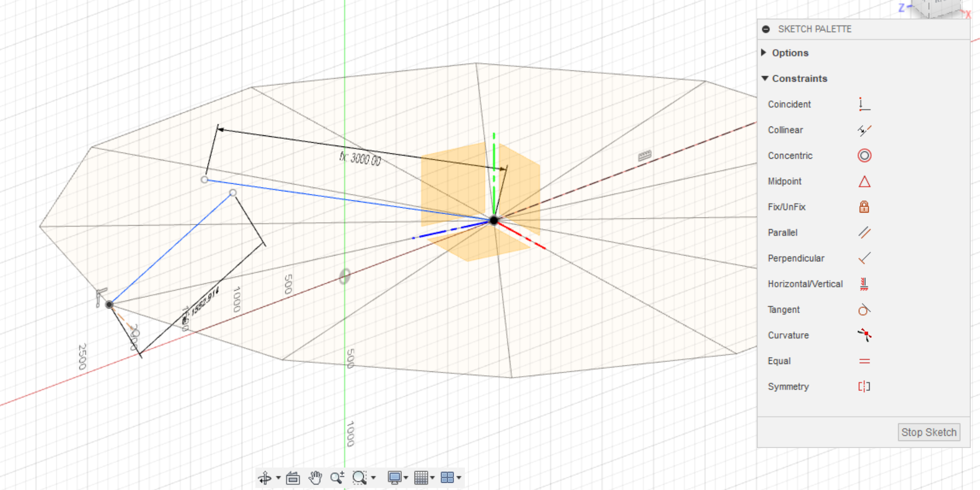980x490 pixels.
Task: Click the Fix/UnFix lock icon
Action: click(x=864, y=207)
